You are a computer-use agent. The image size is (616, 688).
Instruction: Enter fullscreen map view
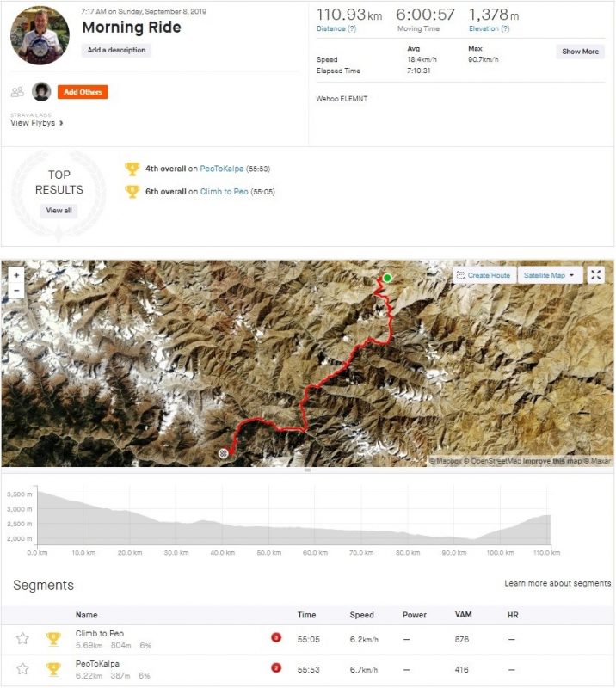tap(595, 275)
